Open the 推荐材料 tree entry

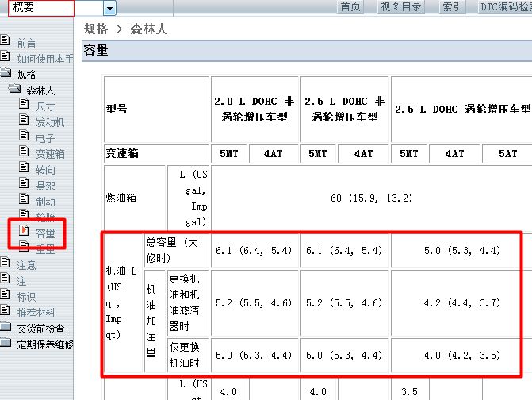tap(36, 313)
